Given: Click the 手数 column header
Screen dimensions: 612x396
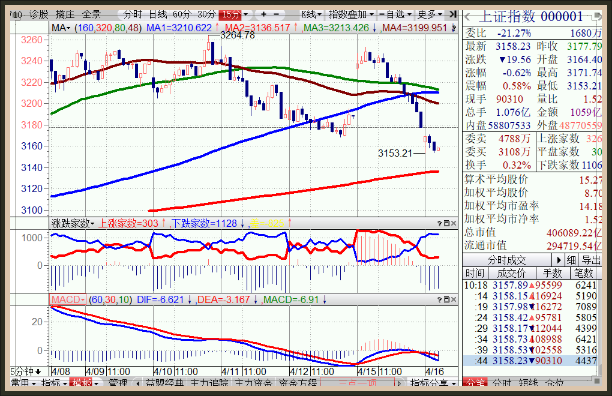Looking at the screenshot, I should click(x=552, y=273).
